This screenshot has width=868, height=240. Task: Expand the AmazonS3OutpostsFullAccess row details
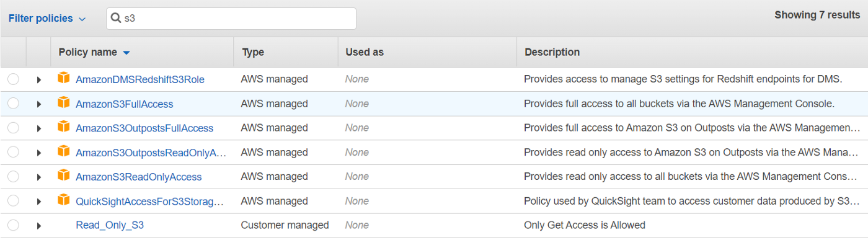(38, 128)
